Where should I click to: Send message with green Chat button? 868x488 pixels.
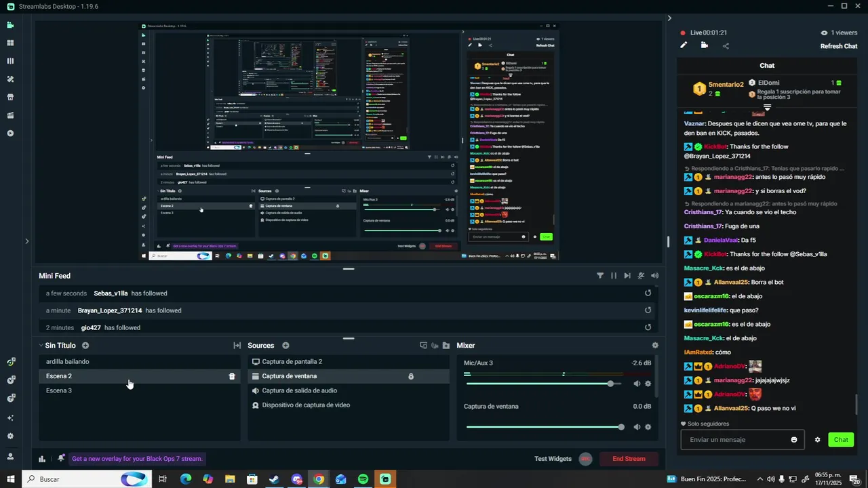point(841,440)
